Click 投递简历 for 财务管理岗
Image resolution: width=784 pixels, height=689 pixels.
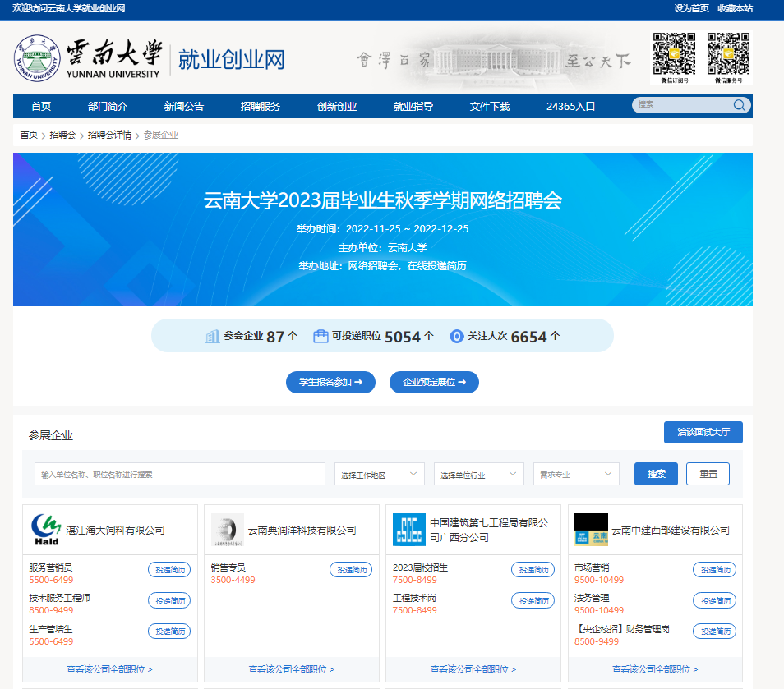(714, 632)
